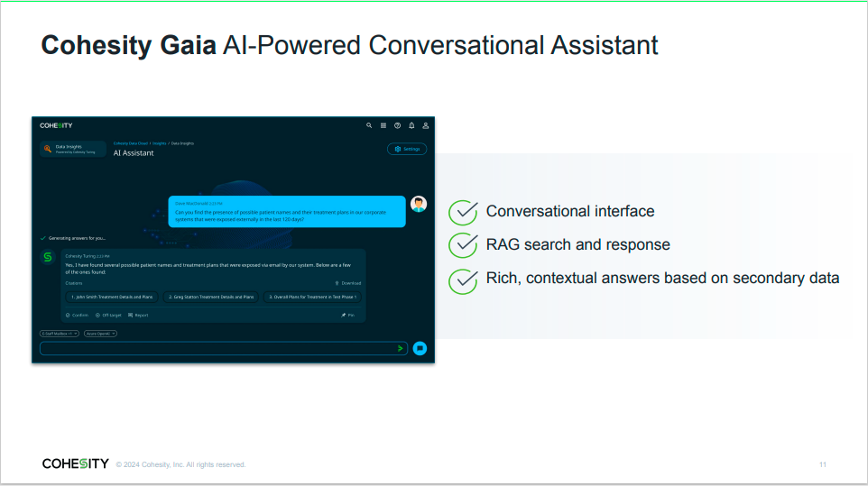Expand the E-Staff Mailbox +1 dropdown

[x=60, y=334]
